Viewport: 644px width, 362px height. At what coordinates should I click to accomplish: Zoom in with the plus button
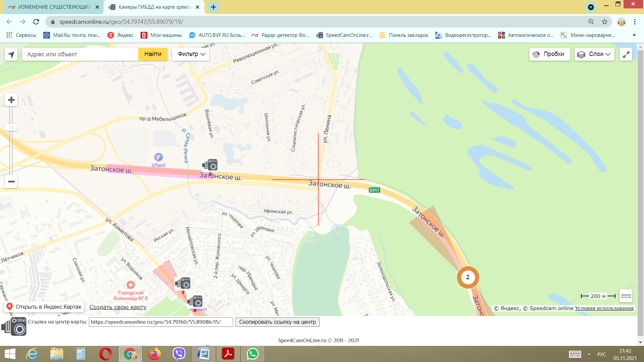[x=11, y=100]
